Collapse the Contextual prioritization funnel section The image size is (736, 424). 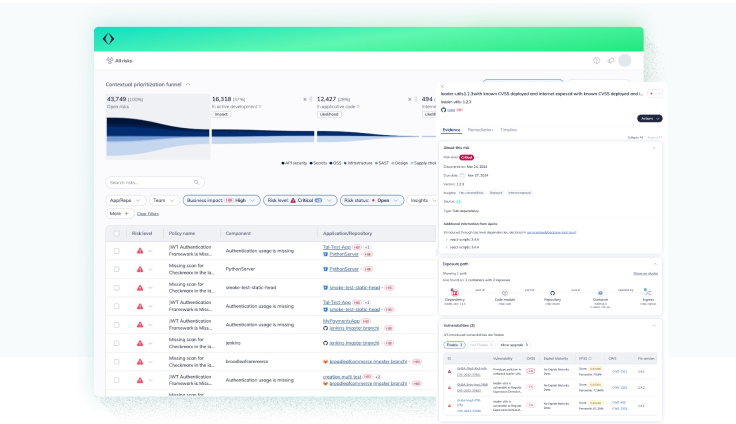pyautogui.click(x=187, y=84)
